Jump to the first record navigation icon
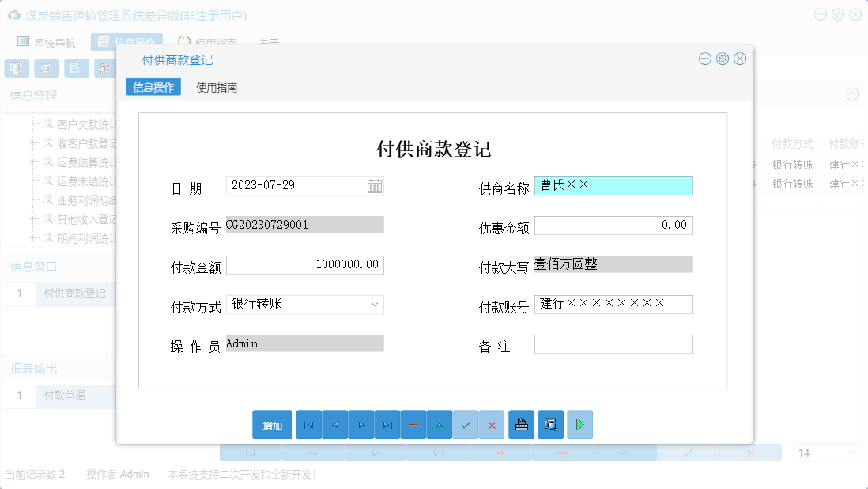 (x=308, y=425)
